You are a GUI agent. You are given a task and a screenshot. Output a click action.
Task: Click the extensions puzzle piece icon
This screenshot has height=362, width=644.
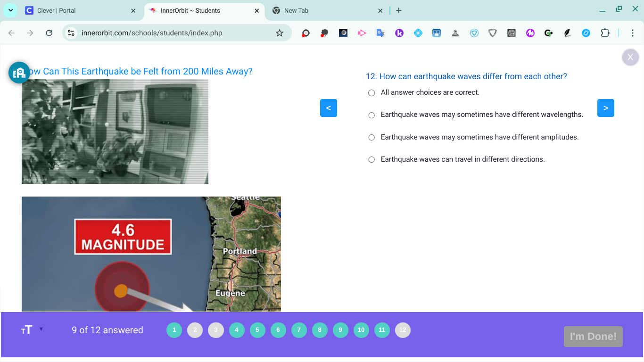click(605, 33)
